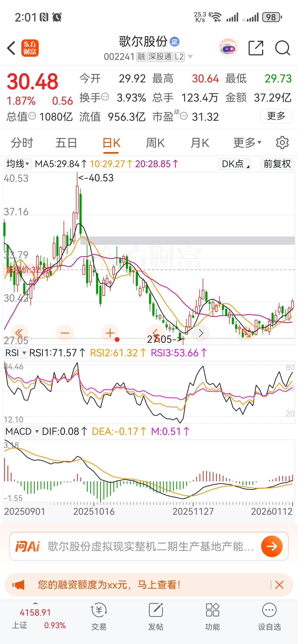Image resolution: width=298 pixels, height=644 pixels.
Task: Tap right chevron chart scroll button
Action: point(201,333)
